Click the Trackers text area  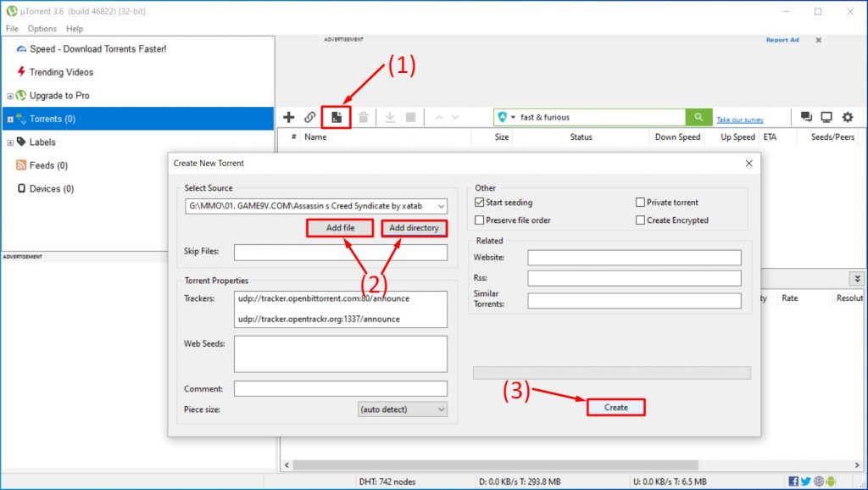pyautogui.click(x=341, y=309)
